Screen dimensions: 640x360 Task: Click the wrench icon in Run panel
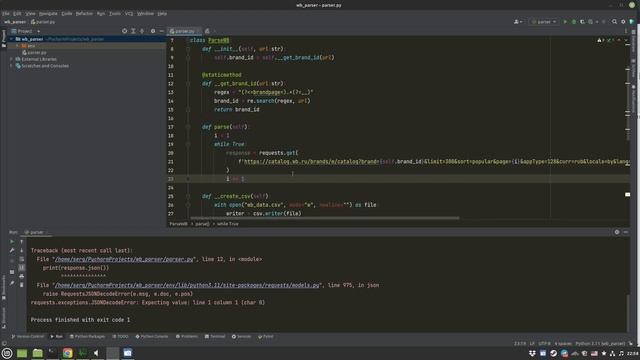12,250
